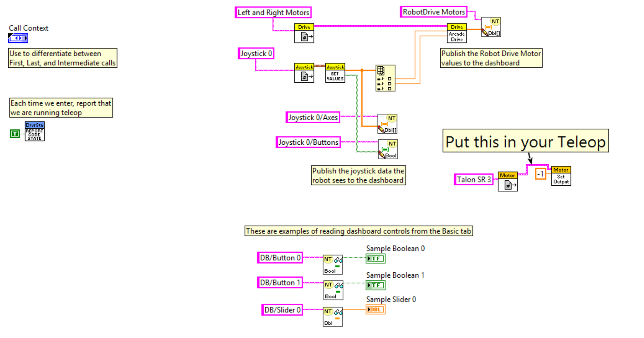The width and height of the screenshot is (644, 338).
Task: Click the Motor refnum get VI
Action: [508, 181]
